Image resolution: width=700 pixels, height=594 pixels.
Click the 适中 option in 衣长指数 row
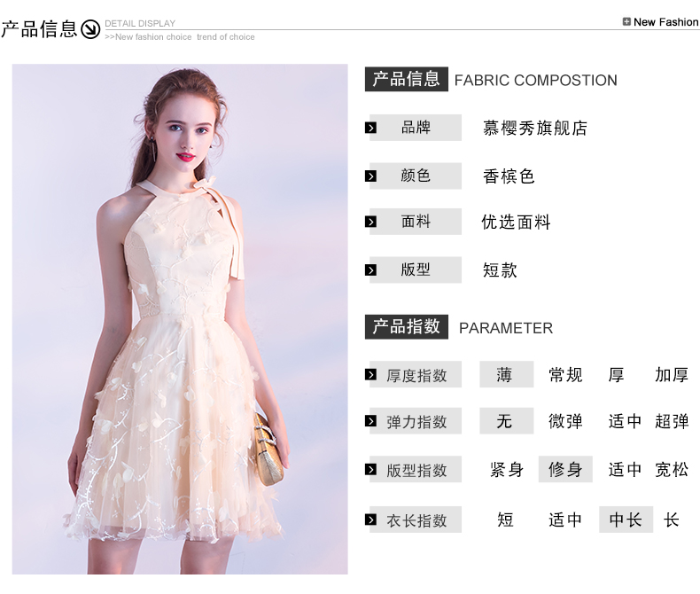565,520
